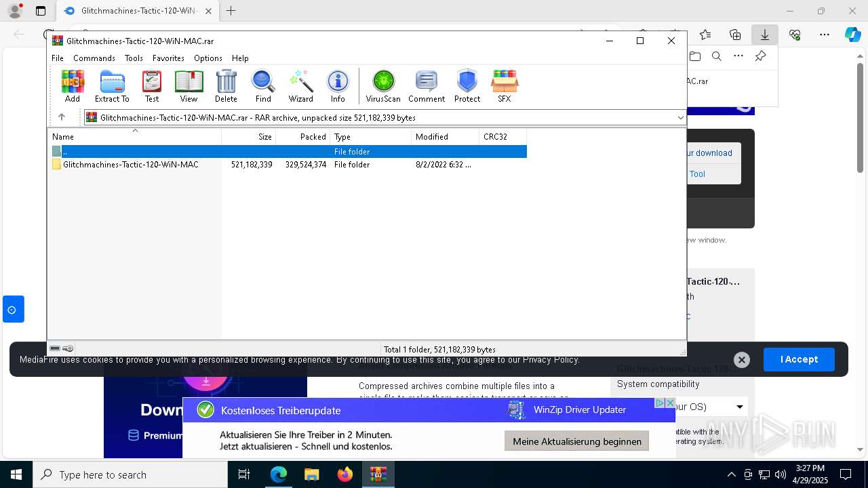
Task: Sort by the Packed column header
Action: tap(303, 137)
